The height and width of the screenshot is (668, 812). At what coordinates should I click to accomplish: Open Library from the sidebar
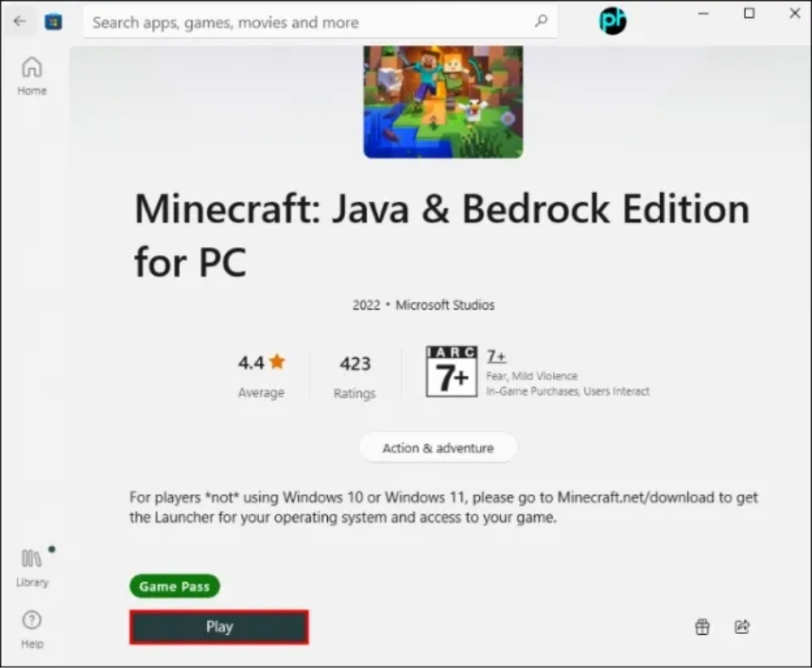click(33, 567)
